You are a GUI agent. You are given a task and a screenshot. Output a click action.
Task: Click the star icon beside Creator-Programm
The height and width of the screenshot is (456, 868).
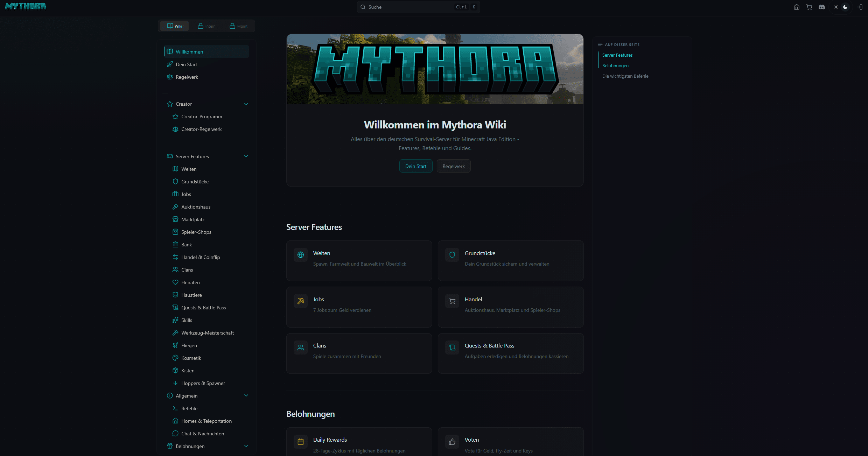click(175, 117)
